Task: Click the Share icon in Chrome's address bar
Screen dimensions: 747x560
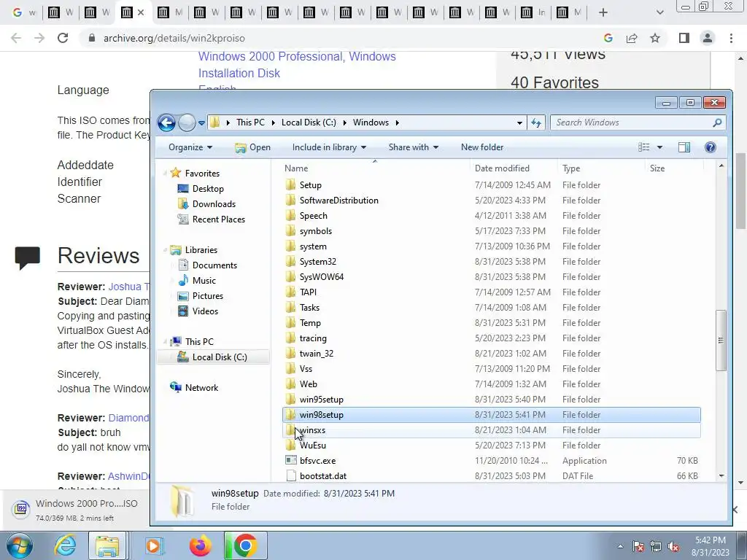Action: coord(632,38)
